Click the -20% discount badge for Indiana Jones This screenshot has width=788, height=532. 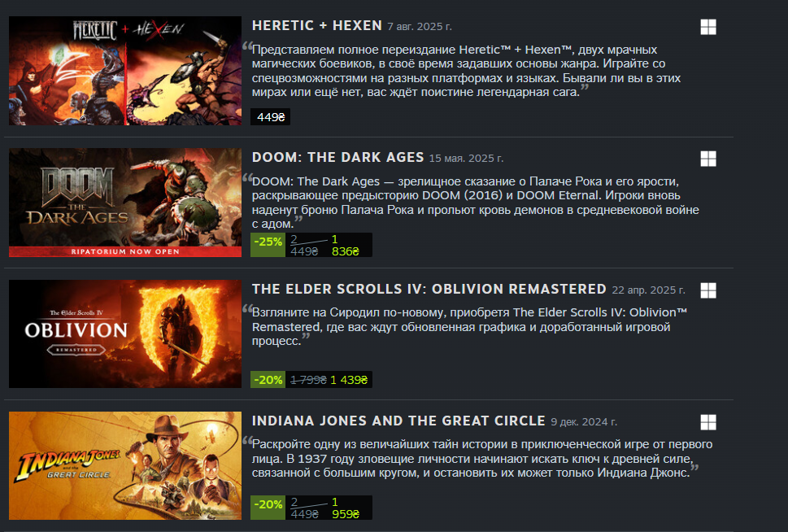click(268, 508)
